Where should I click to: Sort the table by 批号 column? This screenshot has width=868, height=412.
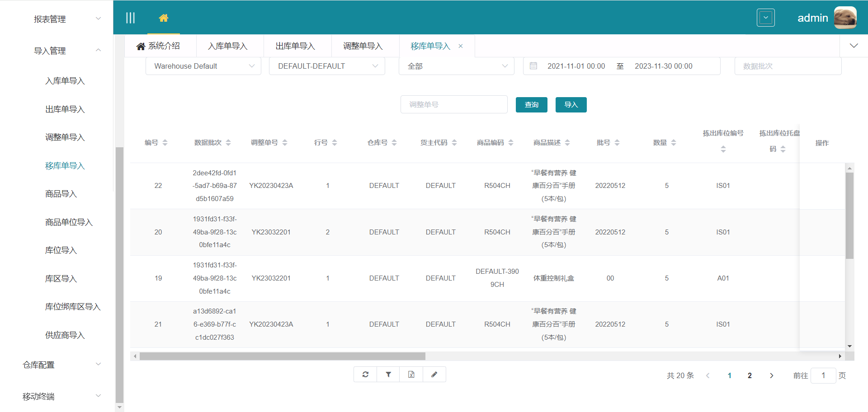point(617,143)
